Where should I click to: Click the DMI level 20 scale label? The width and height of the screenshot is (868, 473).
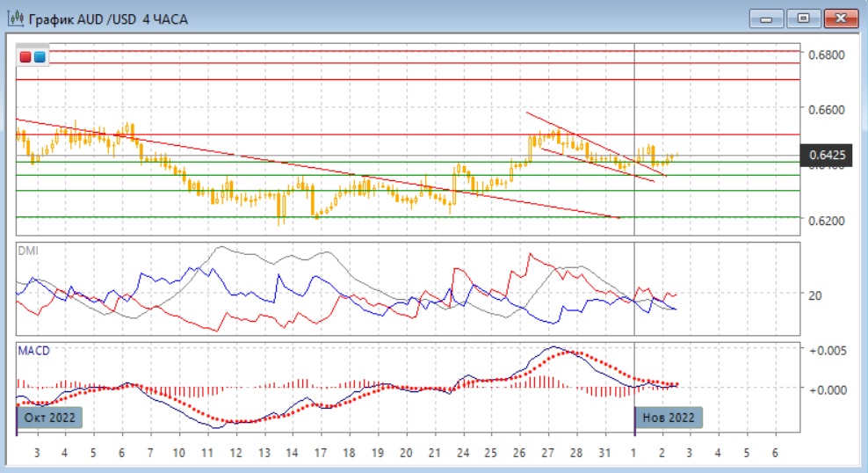[x=815, y=295]
